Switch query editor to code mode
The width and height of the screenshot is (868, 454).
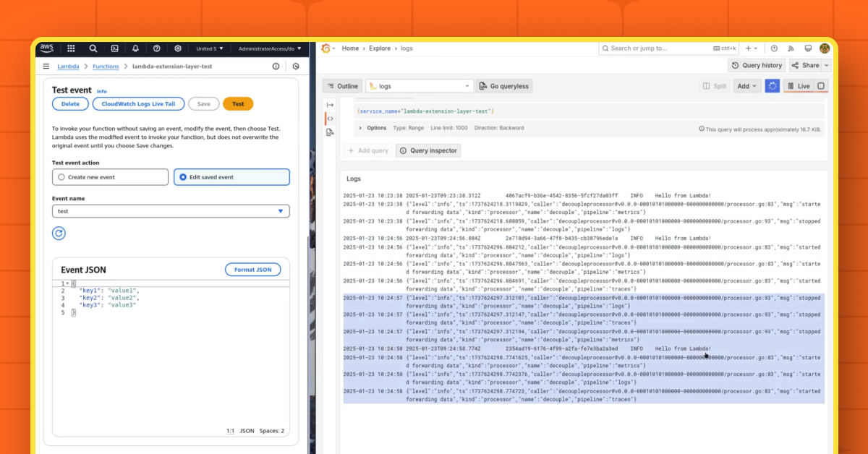[331, 119]
